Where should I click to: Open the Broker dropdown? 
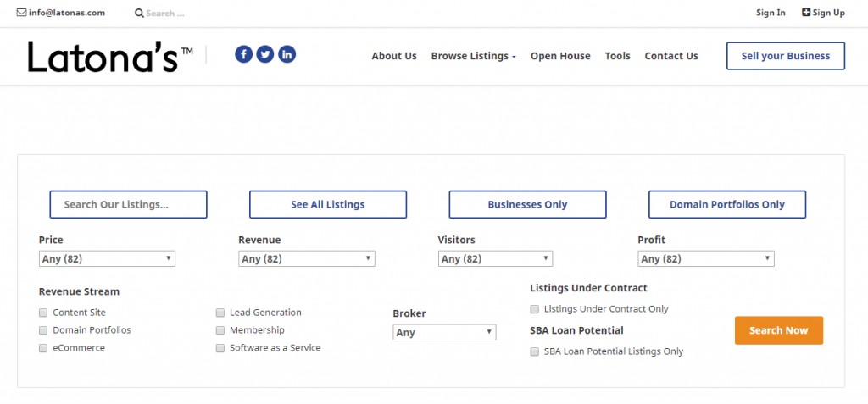444,332
